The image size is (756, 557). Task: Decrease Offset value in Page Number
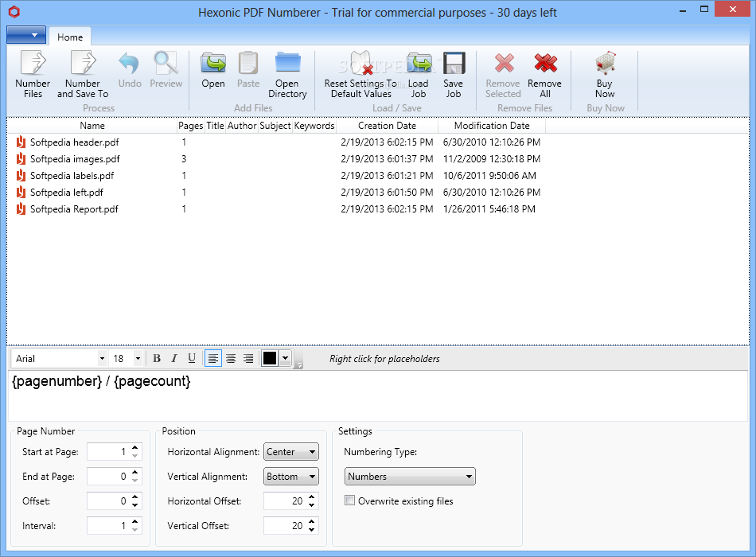[x=135, y=505]
